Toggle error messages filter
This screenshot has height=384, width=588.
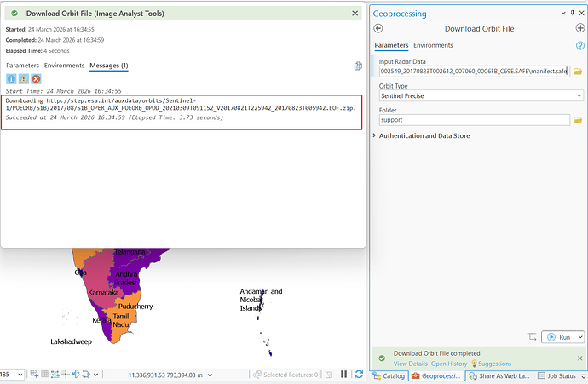(36, 79)
